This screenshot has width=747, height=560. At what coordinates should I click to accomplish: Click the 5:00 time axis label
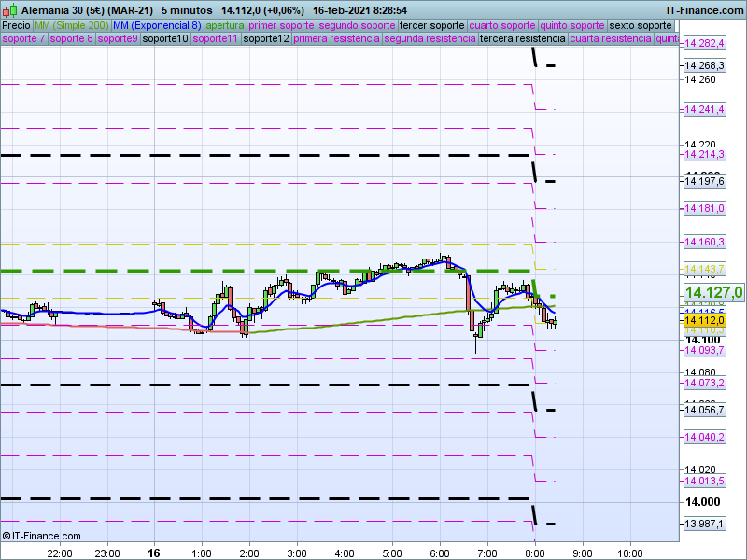[x=392, y=553]
